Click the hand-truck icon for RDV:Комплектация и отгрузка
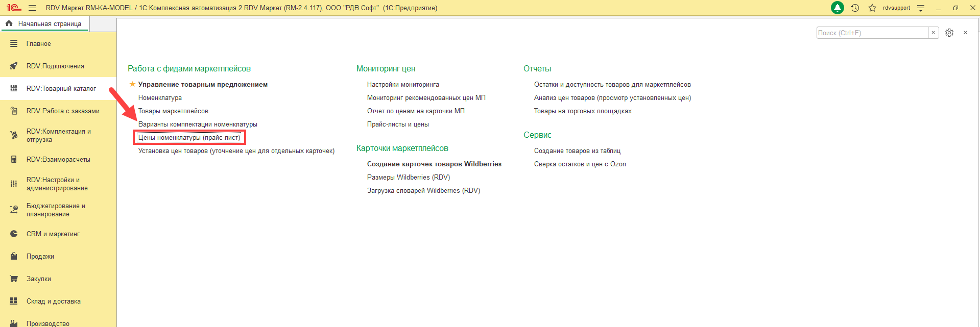Screen dimensions: 980x327 tap(14, 135)
